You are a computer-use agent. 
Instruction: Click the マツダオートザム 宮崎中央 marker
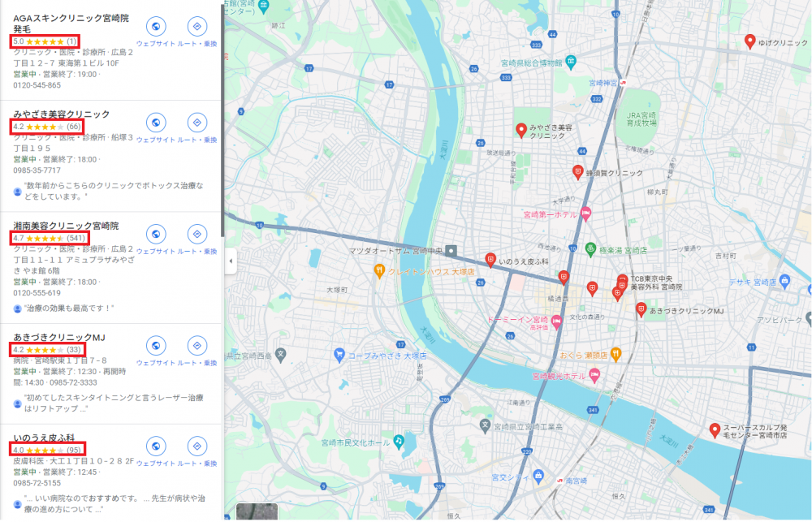pos(451,251)
